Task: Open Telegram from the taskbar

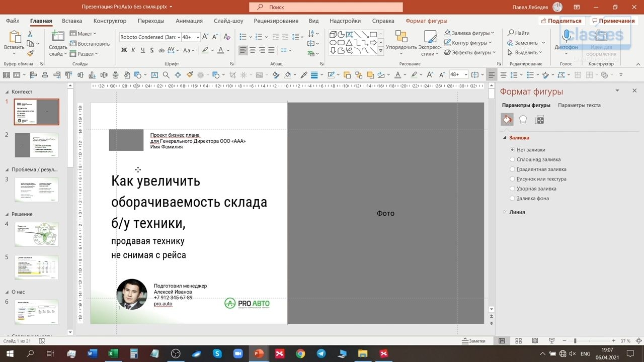Action: 321,353
